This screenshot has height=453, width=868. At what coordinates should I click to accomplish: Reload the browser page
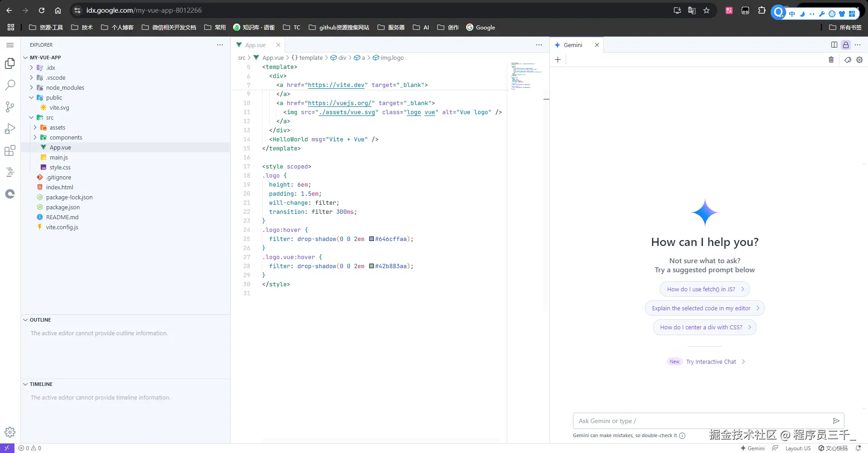pyautogui.click(x=42, y=10)
